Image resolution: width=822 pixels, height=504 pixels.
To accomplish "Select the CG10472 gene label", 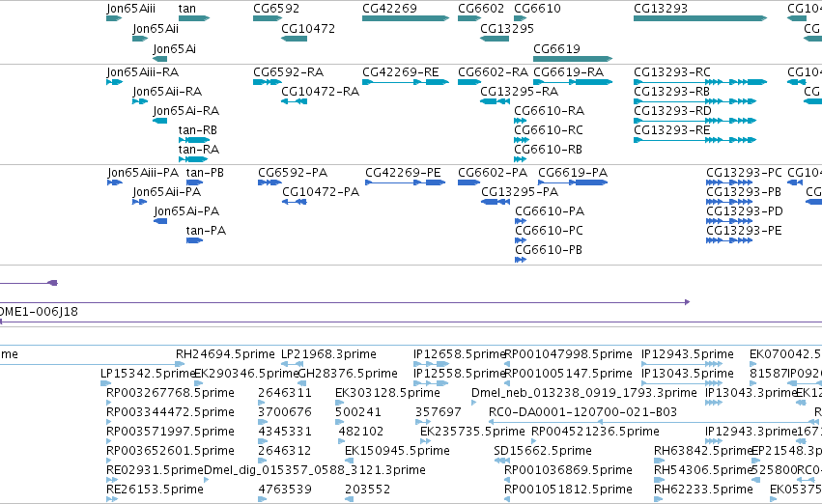I will coord(308,28).
